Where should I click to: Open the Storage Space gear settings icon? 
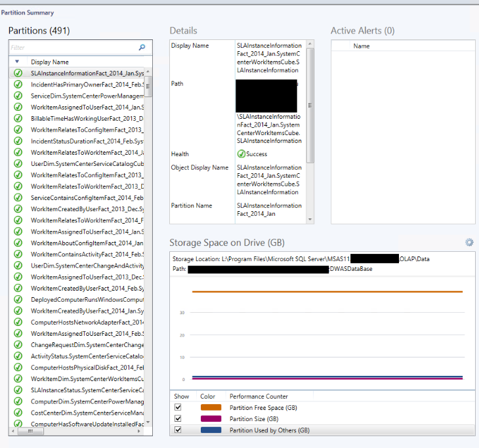click(469, 243)
